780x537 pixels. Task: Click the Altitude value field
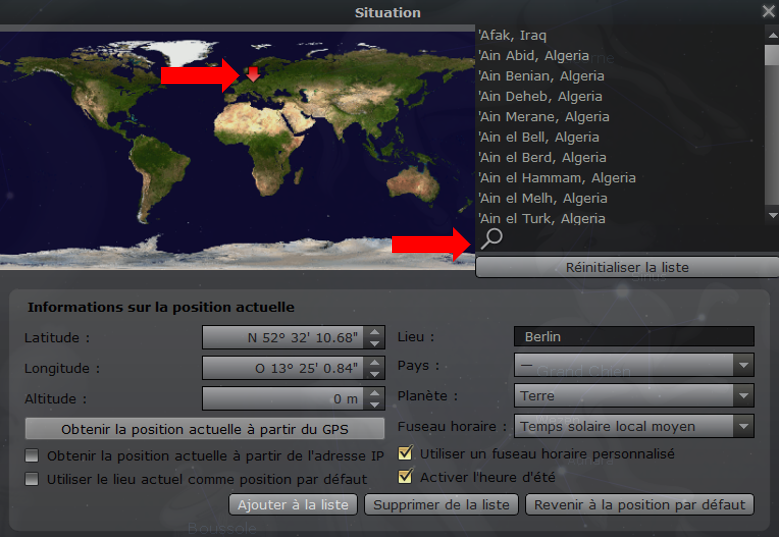pyautogui.click(x=284, y=399)
